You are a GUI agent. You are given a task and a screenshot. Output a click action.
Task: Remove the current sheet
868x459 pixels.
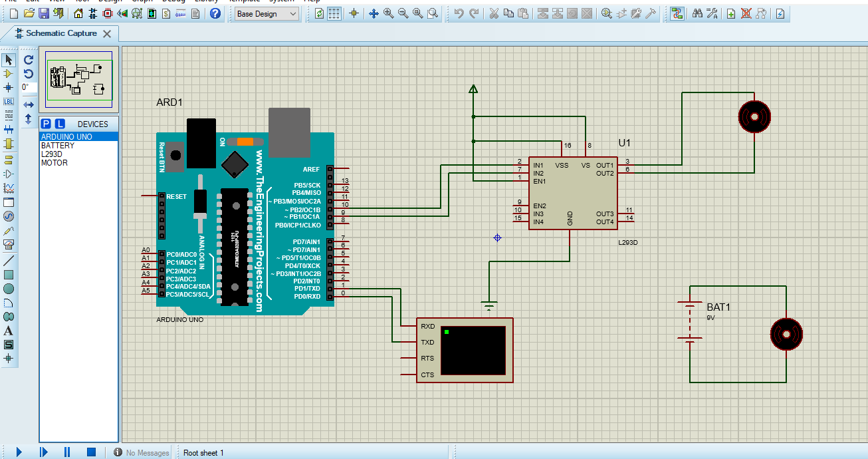pyautogui.click(x=746, y=13)
